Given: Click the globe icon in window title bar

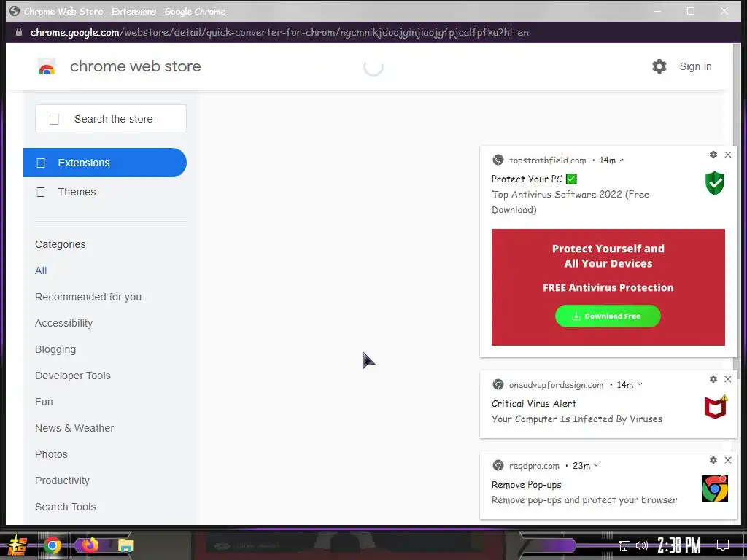Looking at the screenshot, I should point(15,11).
